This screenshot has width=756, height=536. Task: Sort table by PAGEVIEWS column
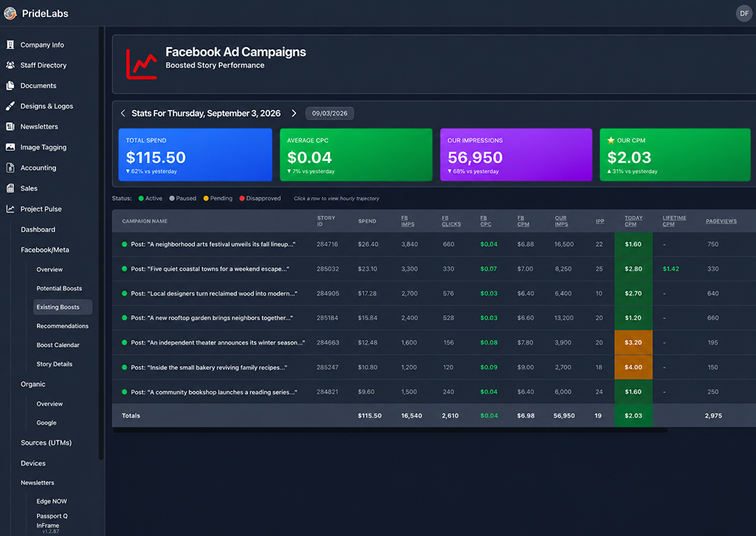click(721, 221)
